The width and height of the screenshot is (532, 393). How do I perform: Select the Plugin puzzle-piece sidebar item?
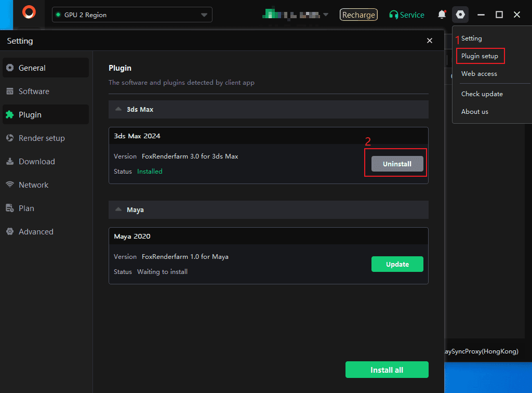10,115
